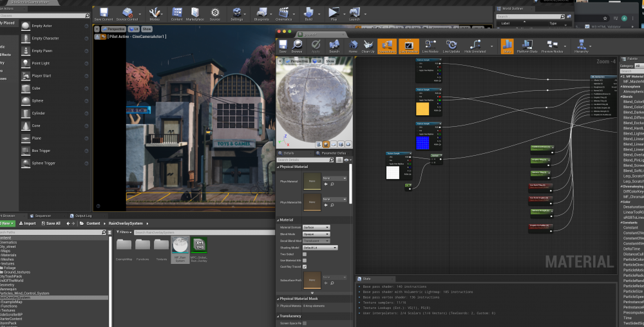The height and width of the screenshot is (327, 644).
Task: Switch to the Output Log tab
Action: (83, 216)
